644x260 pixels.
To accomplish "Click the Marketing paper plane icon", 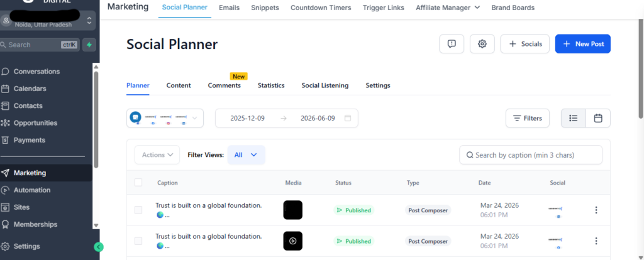I will (5, 173).
